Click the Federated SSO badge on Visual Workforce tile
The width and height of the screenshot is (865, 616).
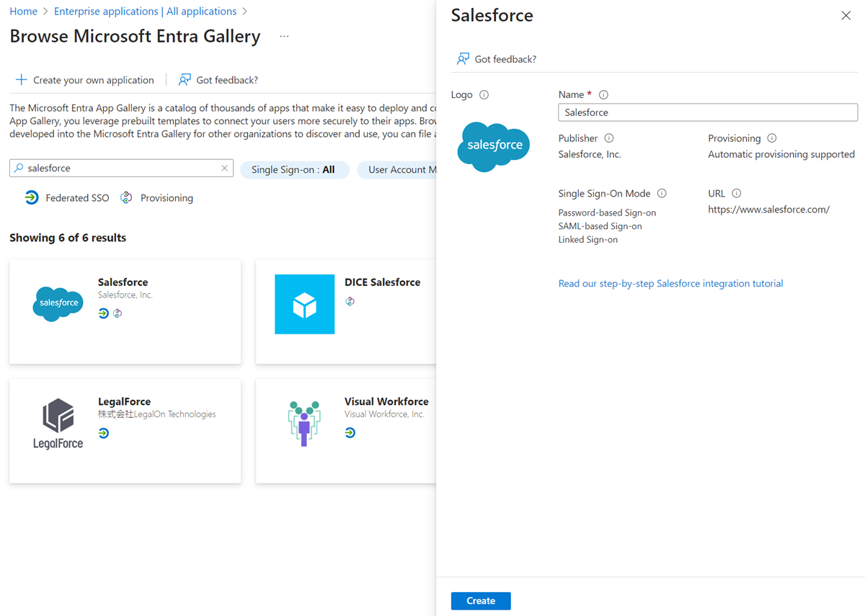point(350,432)
